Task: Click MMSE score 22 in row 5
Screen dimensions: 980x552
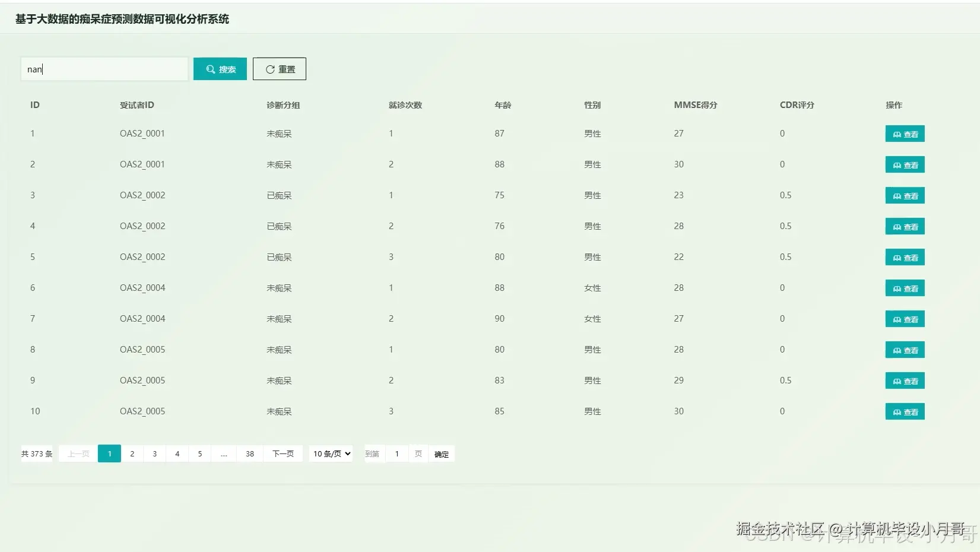Action: click(679, 257)
